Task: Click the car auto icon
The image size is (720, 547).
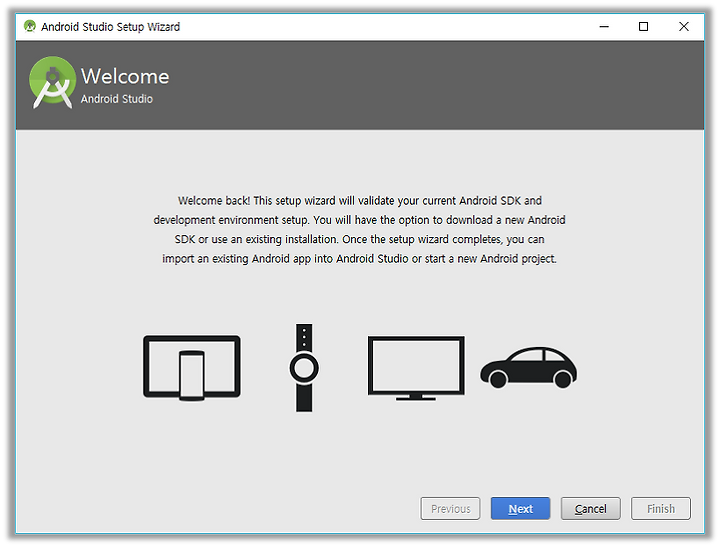Action: point(529,367)
